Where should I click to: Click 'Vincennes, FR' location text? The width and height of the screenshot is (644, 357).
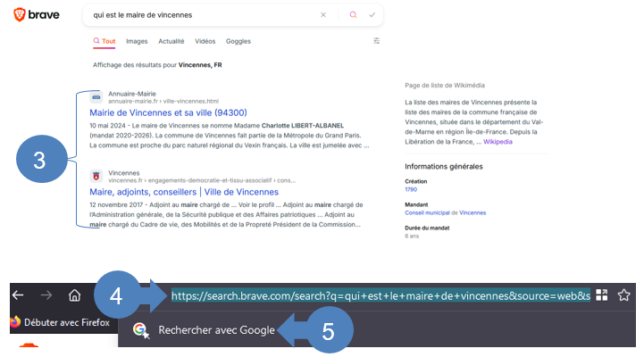pos(200,65)
